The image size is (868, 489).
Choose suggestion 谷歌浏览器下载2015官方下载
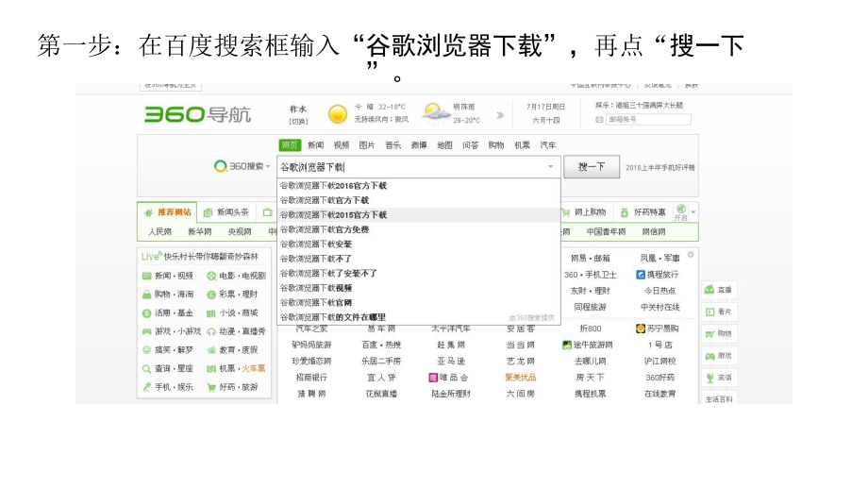tap(419, 215)
